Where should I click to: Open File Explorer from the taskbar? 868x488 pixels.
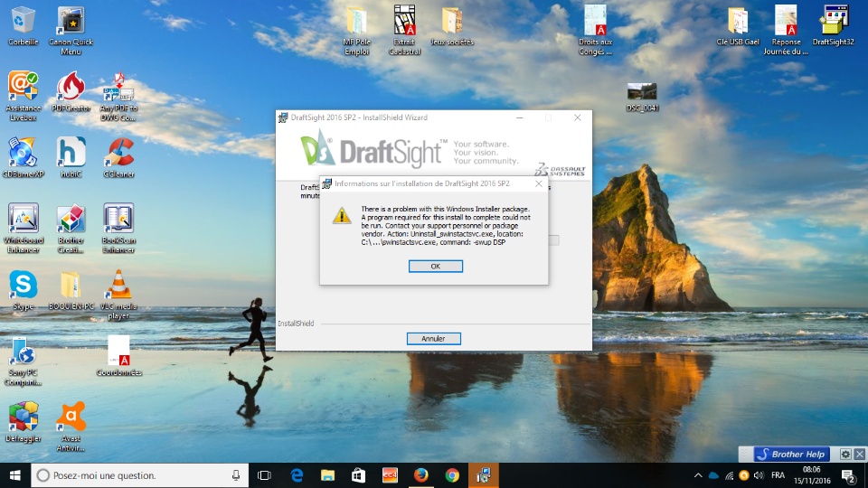[x=327, y=475]
